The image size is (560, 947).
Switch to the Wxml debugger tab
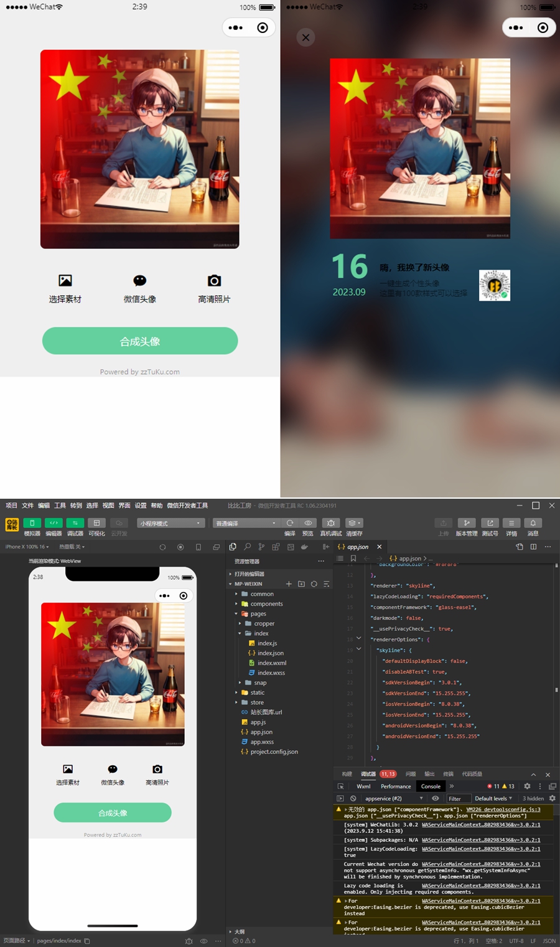363,786
